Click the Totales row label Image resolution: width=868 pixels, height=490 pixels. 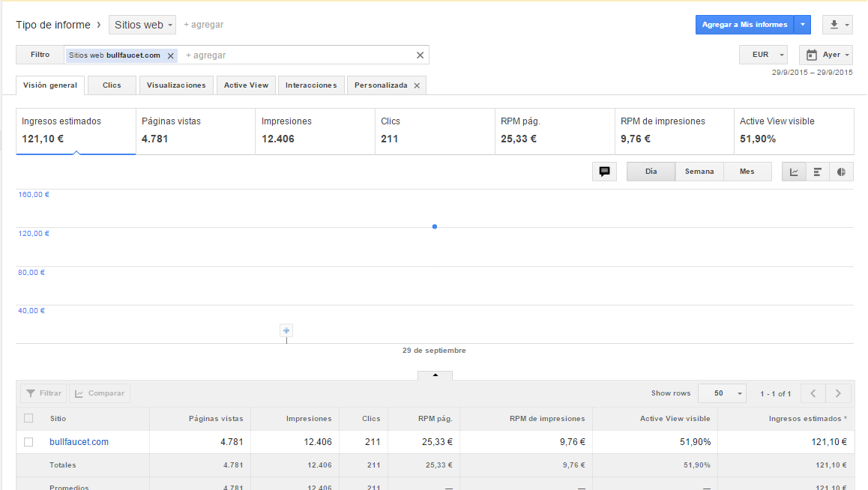pos(62,465)
